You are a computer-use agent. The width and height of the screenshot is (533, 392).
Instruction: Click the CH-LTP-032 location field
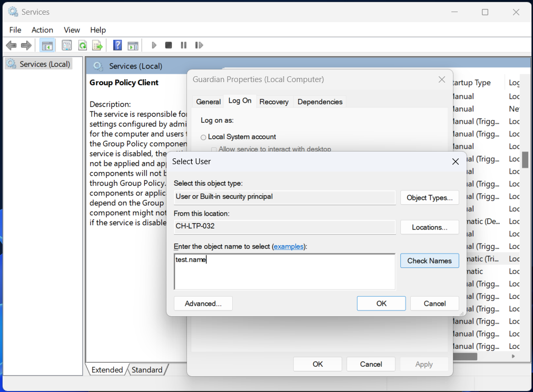284,227
